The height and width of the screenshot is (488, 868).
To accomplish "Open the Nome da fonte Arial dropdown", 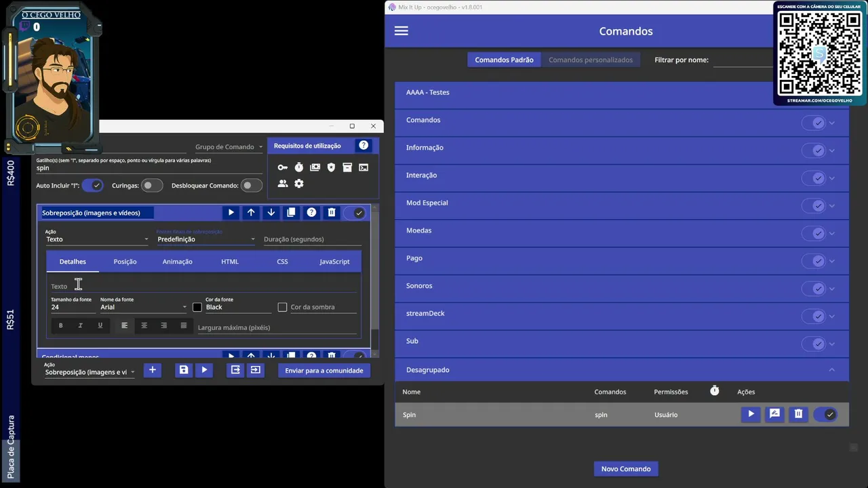I will (143, 307).
